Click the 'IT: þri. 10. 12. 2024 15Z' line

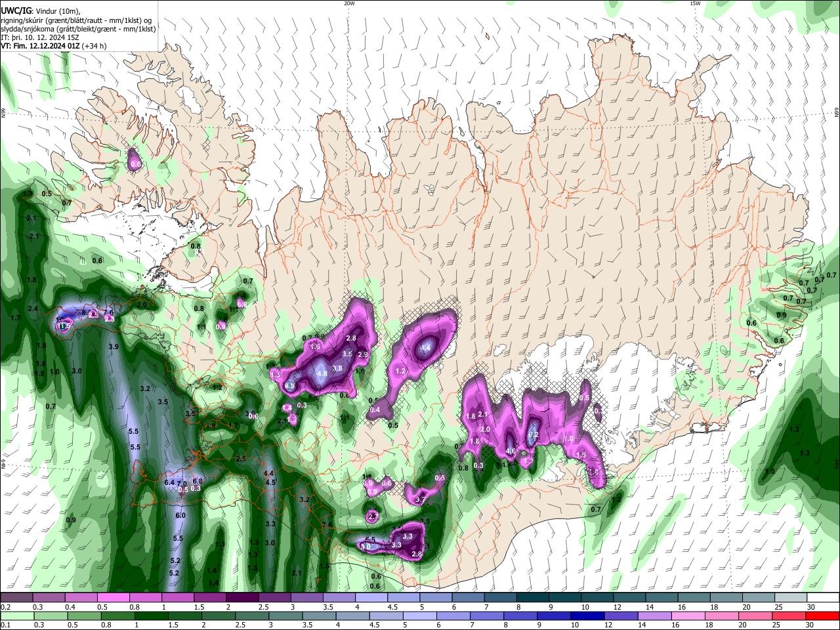coord(41,37)
